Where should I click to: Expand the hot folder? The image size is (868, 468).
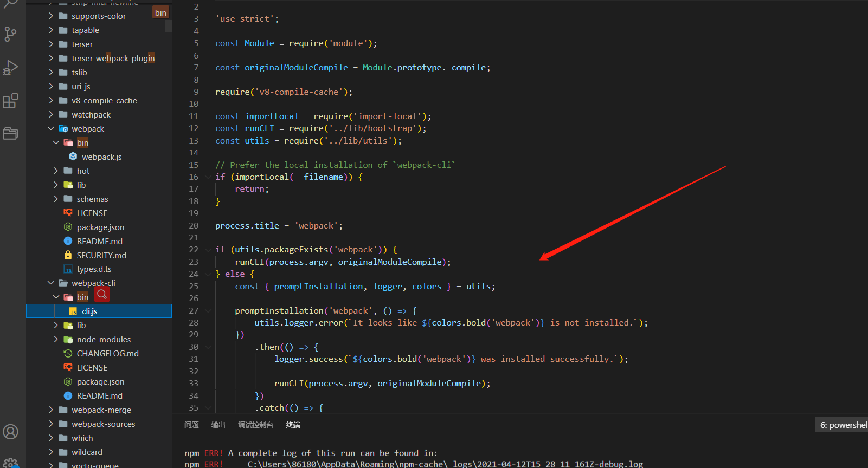point(56,171)
